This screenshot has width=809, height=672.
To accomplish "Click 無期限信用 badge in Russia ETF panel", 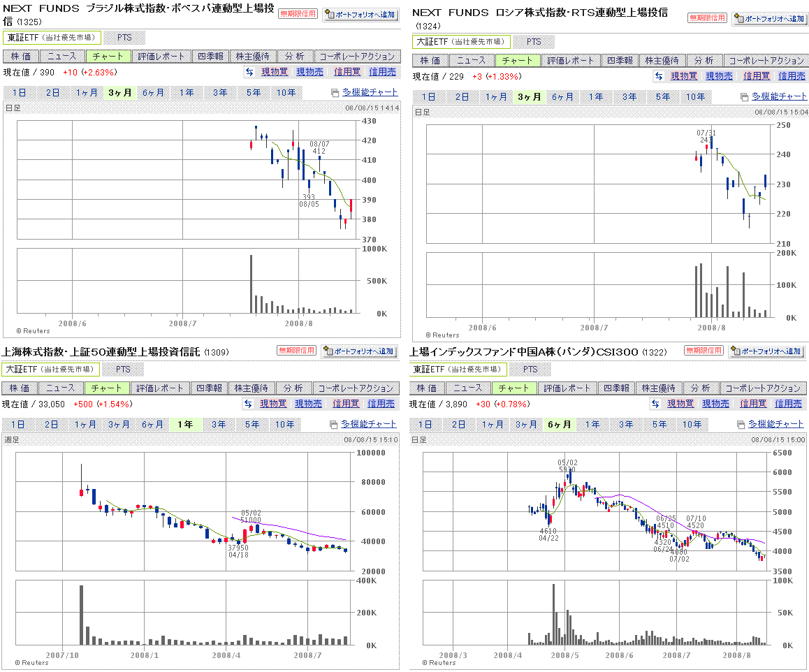I will click(708, 18).
